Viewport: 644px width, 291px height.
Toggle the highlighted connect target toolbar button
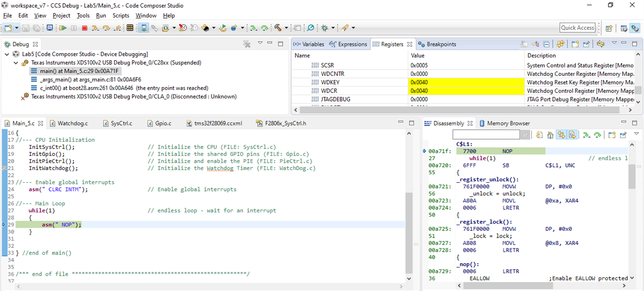[143, 28]
